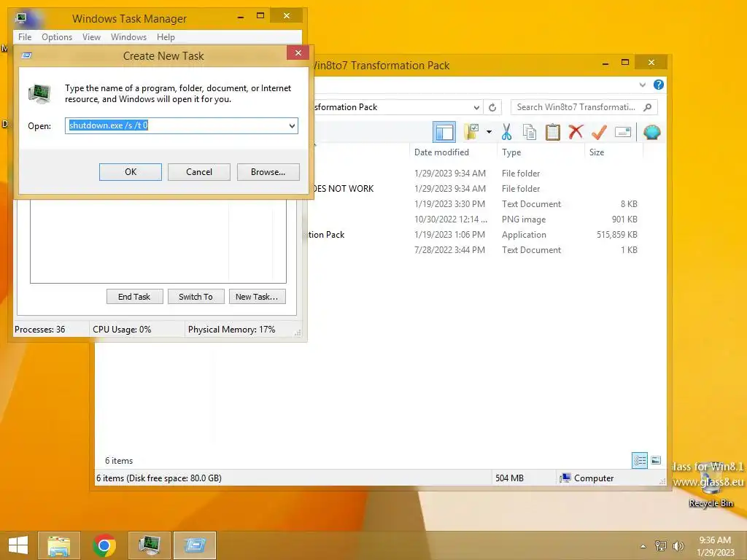The height and width of the screenshot is (560, 747).
Task: Switch to details view icon in Explorer
Action: [x=639, y=461]
